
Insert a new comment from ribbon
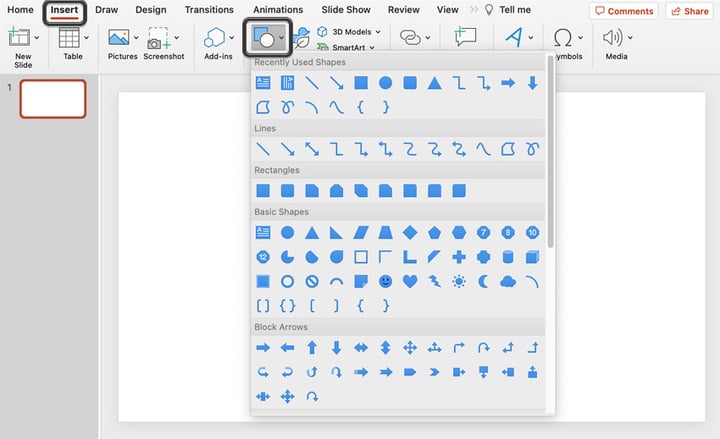[x=465, y=37]
